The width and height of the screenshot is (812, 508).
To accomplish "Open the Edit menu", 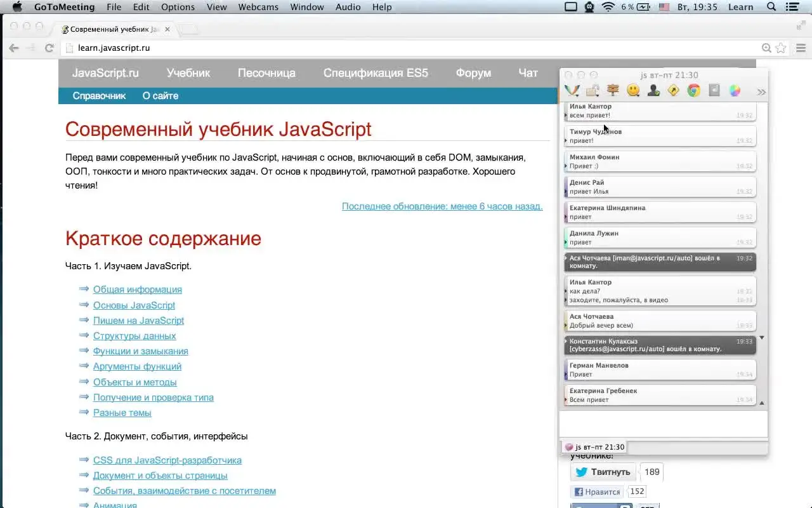I will 141,7.
